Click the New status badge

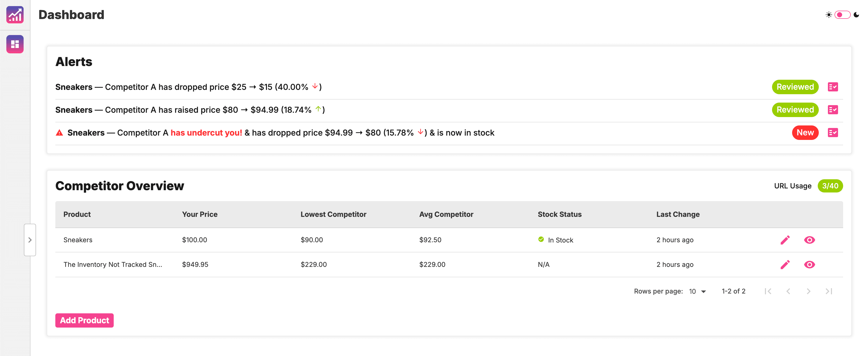805,133
